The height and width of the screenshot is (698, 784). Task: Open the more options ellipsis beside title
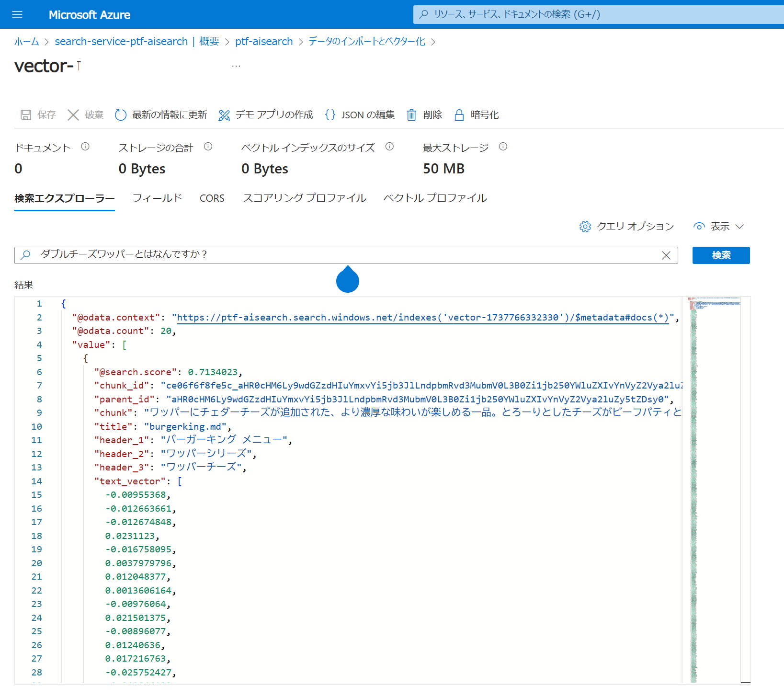coord(236,66)
